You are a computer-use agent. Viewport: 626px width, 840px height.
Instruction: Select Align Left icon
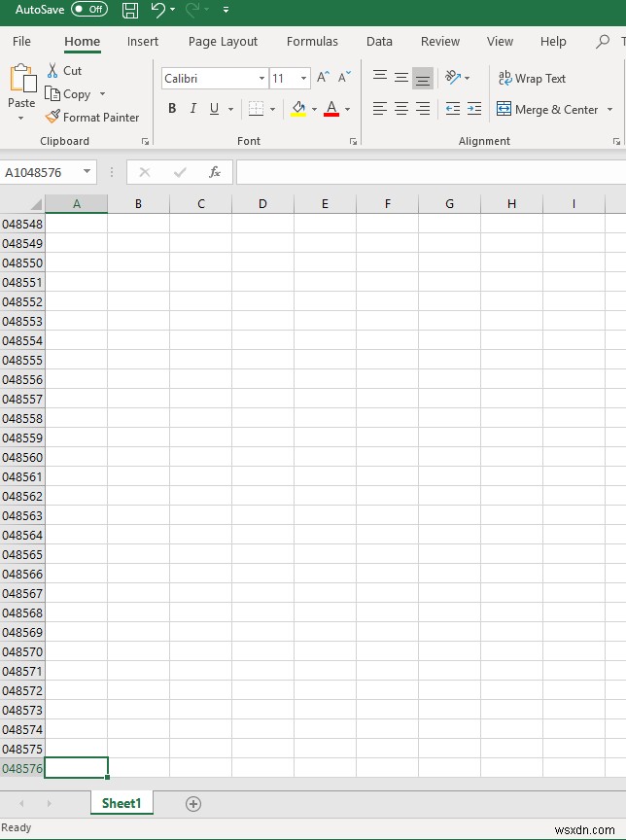point(380,109)
